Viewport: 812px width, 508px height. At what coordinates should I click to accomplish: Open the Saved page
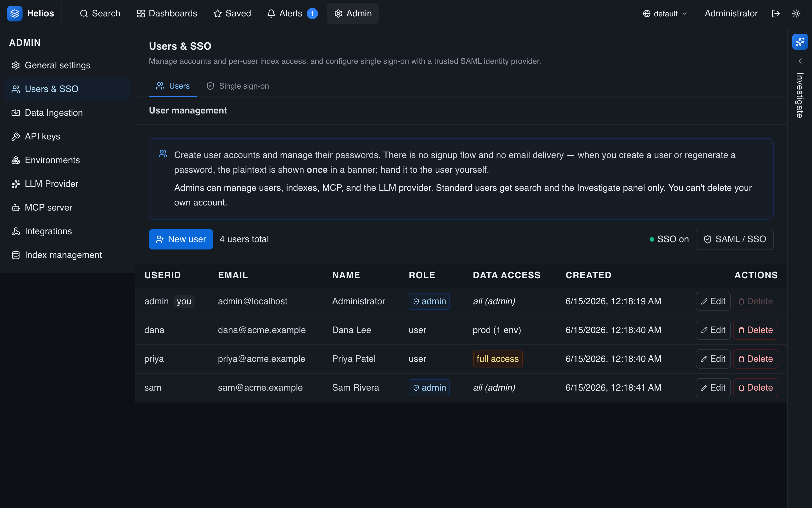(x=232, y=14)
